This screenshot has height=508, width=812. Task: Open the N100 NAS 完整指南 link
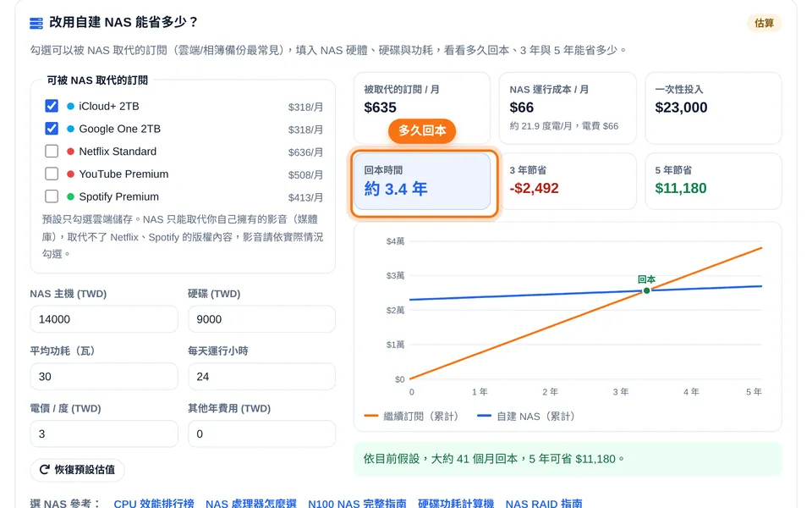[357, 503]
